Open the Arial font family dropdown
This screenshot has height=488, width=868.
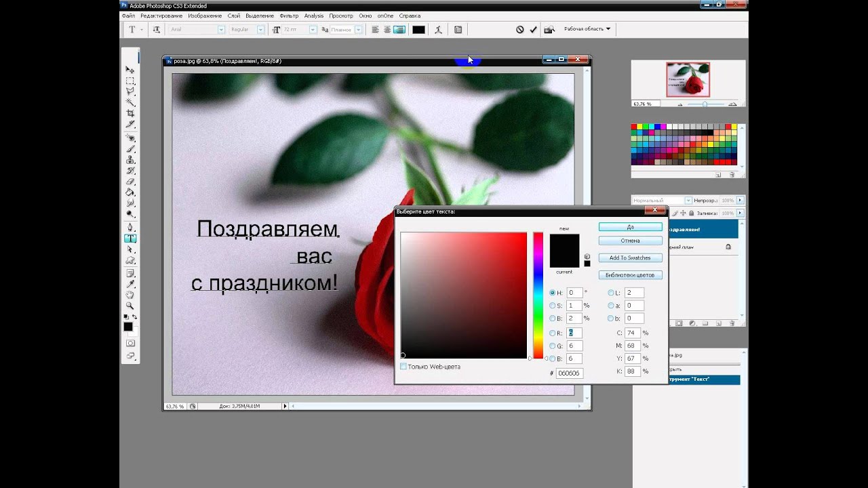pyautogui.click(x=221, y=29)
